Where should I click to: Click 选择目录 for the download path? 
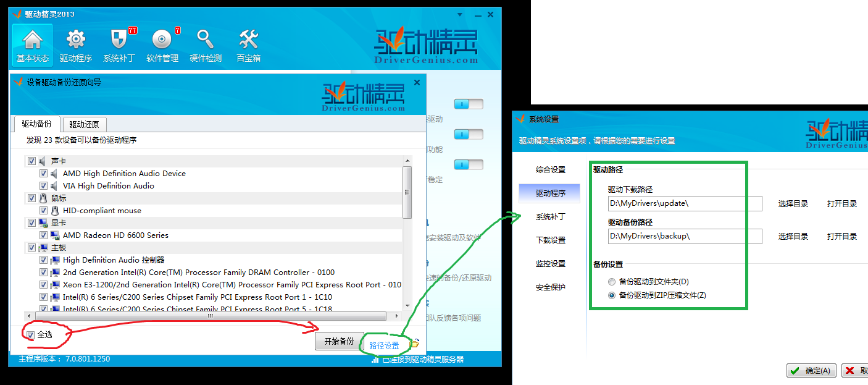pos(793,203)
